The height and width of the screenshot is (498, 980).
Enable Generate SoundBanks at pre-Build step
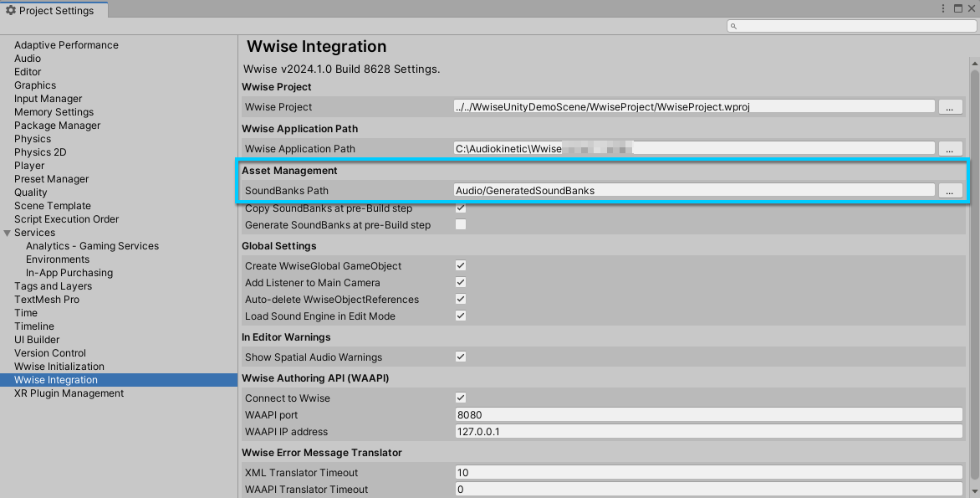point(461,225)
